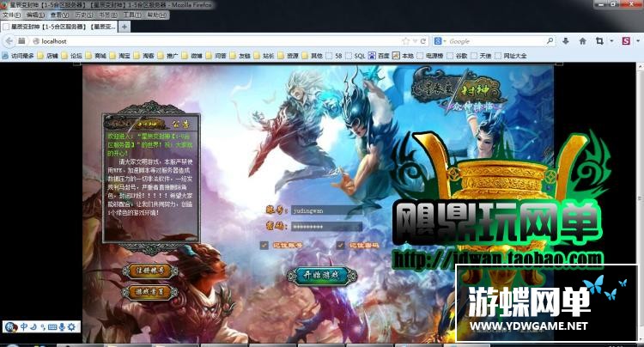Click the 注册账号 register account button
This screenshot has width=644, height=347.
pyautogui.click(x=150, y=271)
